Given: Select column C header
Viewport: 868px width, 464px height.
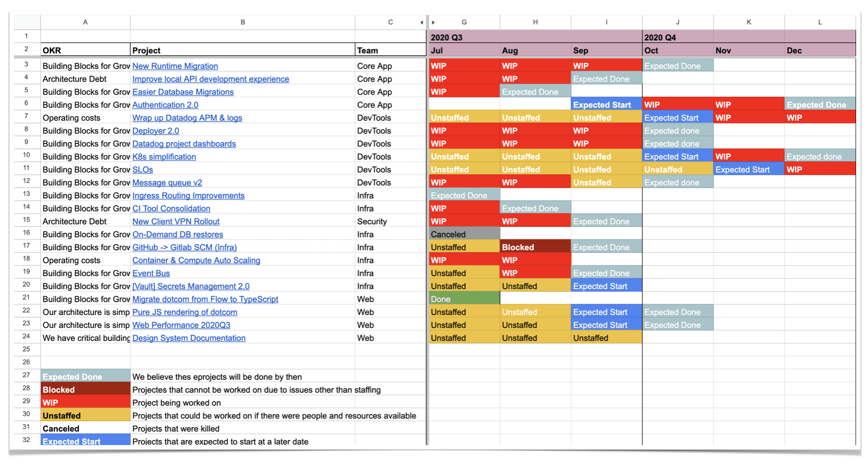Looking at the screenshot, I should click(390, 22).
